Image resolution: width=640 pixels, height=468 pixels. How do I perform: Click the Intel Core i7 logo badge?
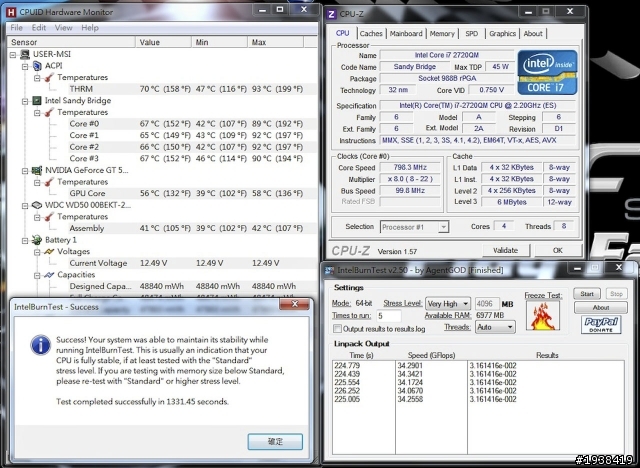coord(547,72)
